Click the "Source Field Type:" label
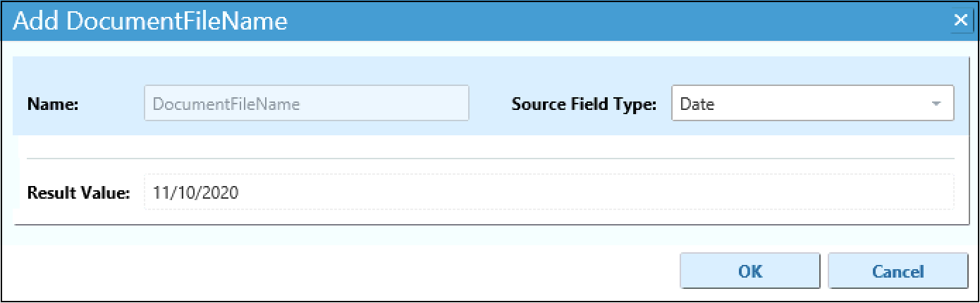The height and width of the screenshot is (303, 980). pyautogui.click(x=584, y=104)
